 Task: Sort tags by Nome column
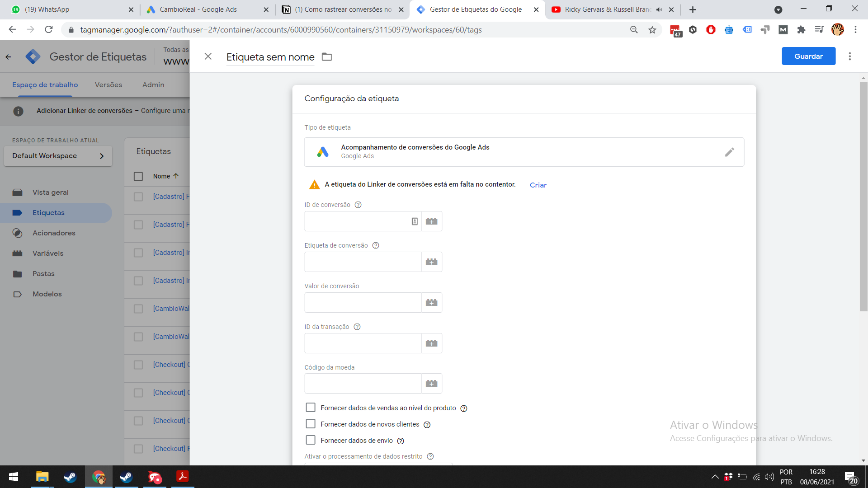pos(165,176)
